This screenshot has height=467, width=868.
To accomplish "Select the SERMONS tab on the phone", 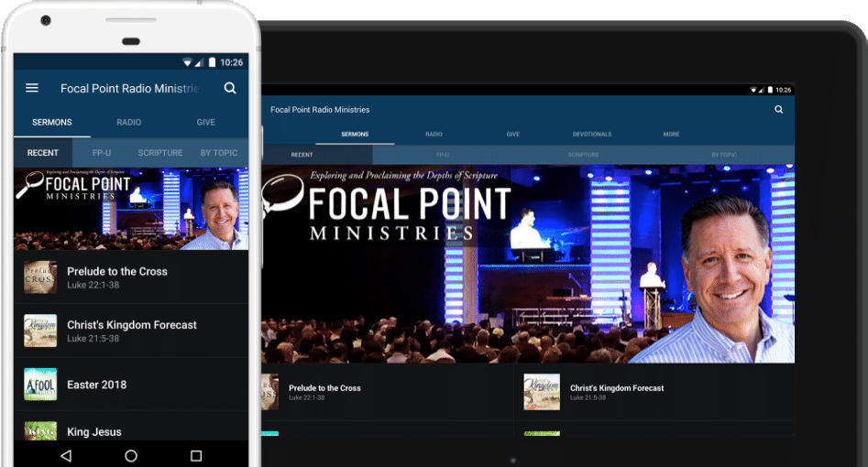I will tap(52, 123).
